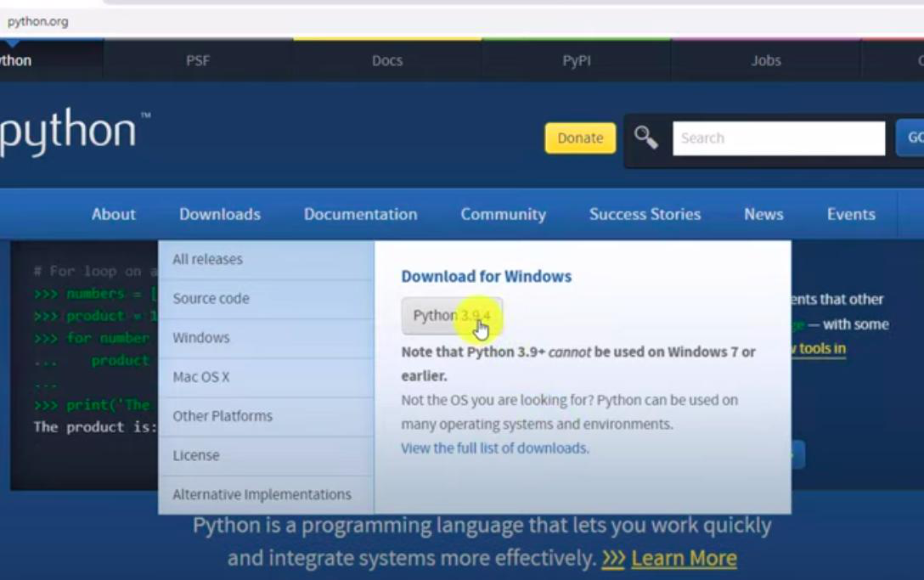Image resolution: width=924 pixels, height=580 pixels.
Task: Download Python 3.9.4 for Windows
Action: (x=452, y=315)
